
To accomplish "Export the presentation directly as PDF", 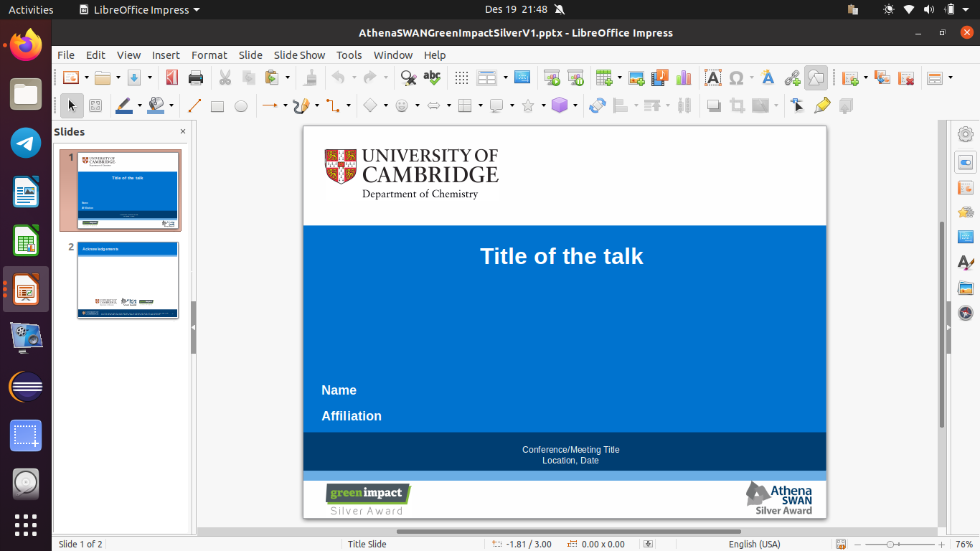I will tap(171, 77).
